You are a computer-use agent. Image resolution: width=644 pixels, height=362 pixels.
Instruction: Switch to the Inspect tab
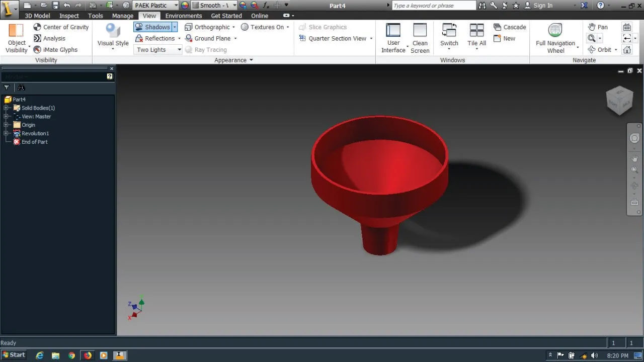(69, 16)
